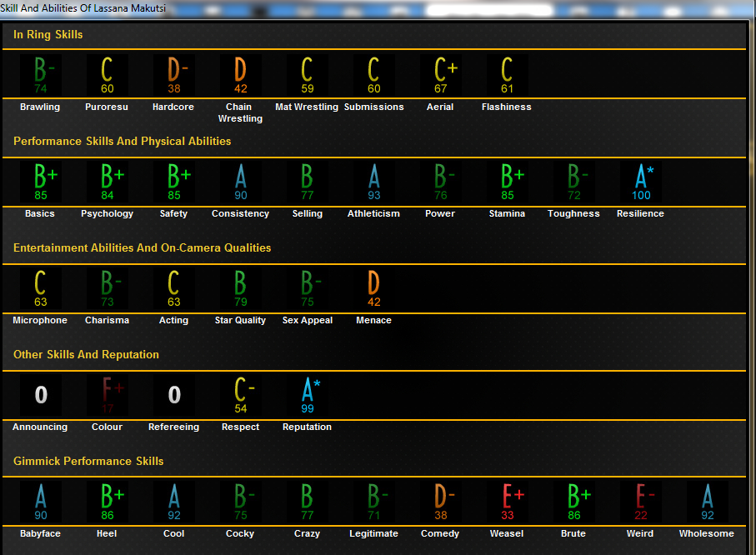Select the Athleticism A 93 grade tile

373,182
